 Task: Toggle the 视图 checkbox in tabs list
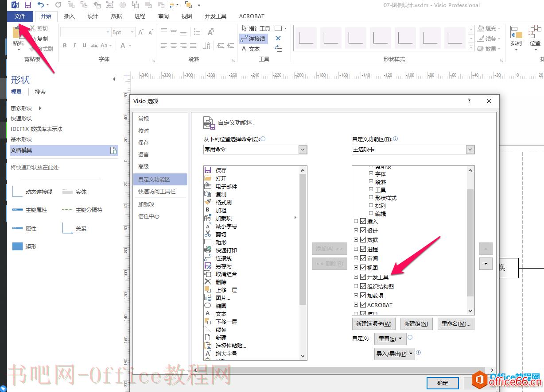click(363, 268)
